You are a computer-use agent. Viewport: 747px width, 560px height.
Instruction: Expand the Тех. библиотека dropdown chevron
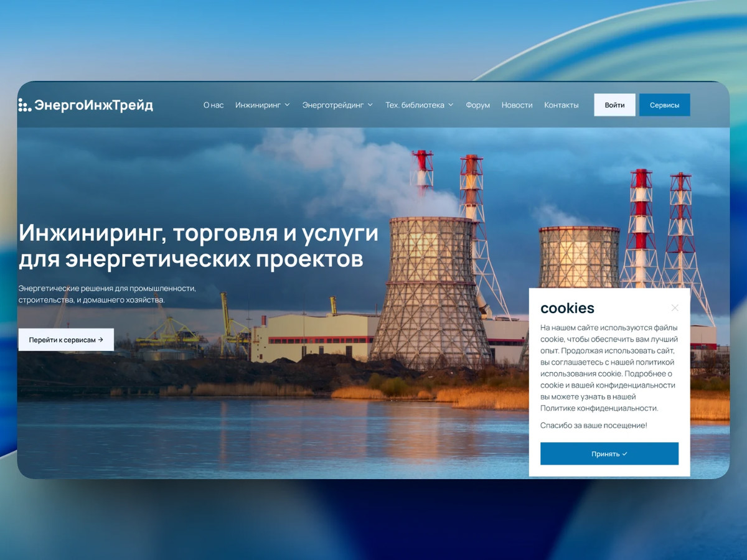point(451,105)
